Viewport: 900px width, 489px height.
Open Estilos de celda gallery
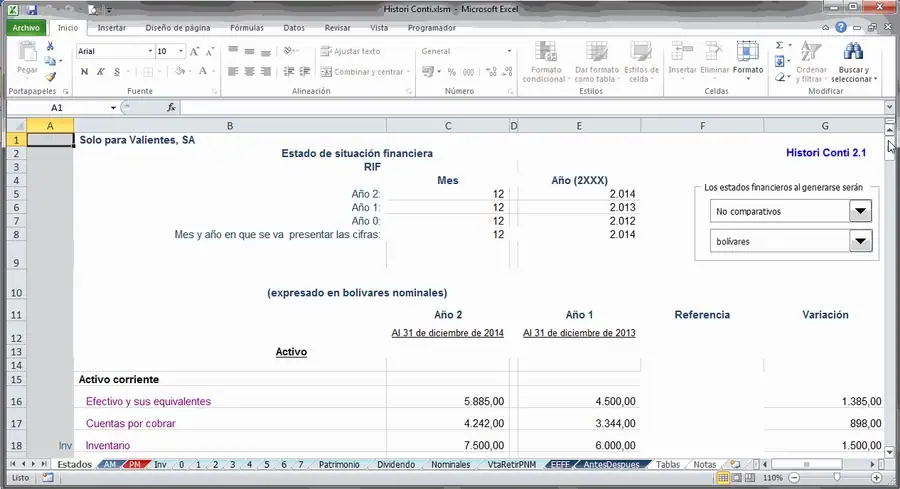click(641, 62)
